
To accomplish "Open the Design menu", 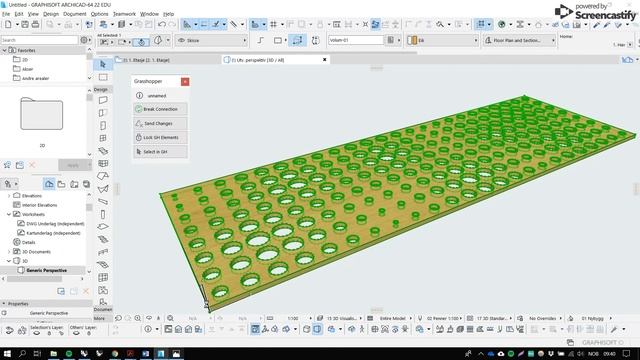I will (x=51, y=14).
